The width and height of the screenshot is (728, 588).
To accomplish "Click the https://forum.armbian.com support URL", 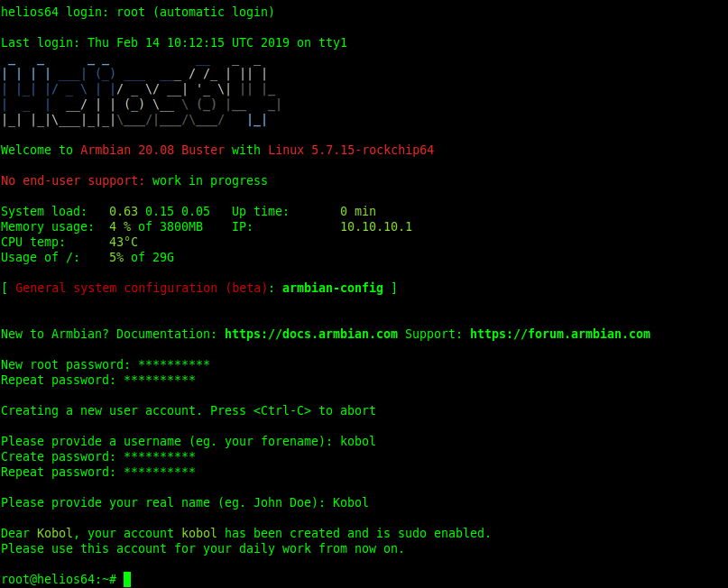I will [560, 335].
